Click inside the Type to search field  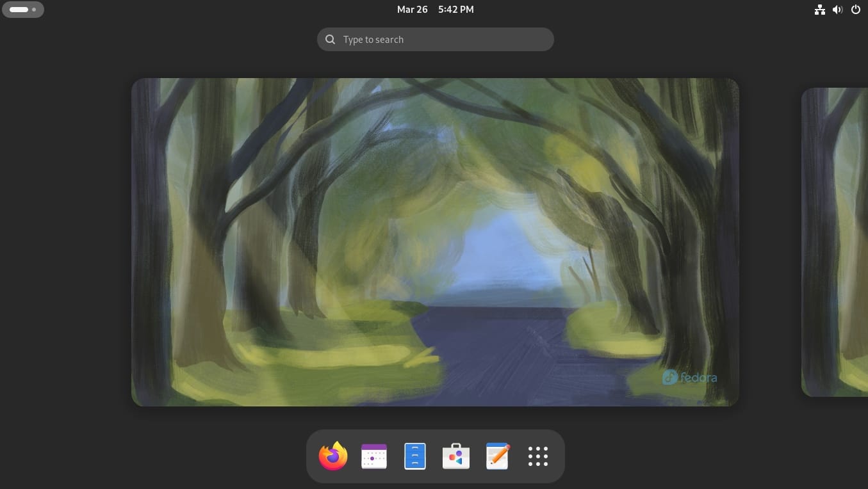(x=436, y=39)
